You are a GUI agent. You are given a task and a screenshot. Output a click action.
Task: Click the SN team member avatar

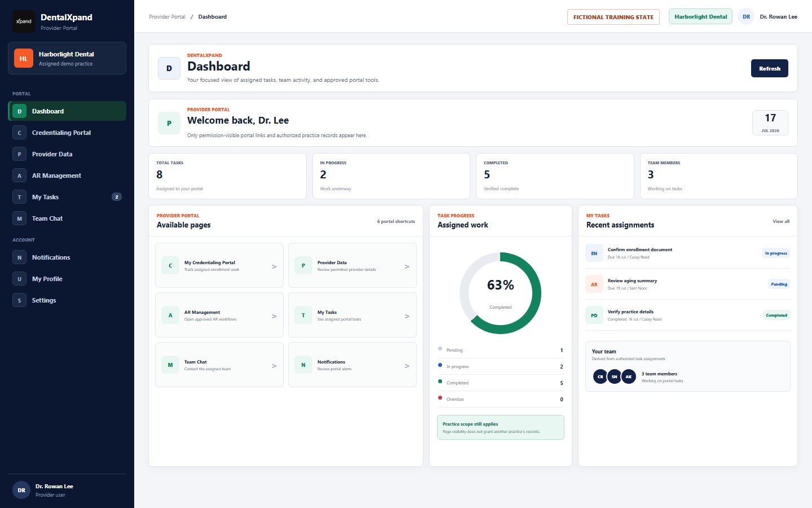point(614,376)
